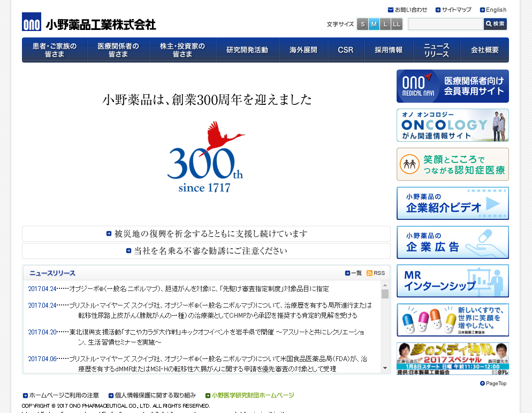Viewport: 532px width, 413px height.
Task: Open 企業広告 banner
Action: pyautogui.click(x=453, y=242)
